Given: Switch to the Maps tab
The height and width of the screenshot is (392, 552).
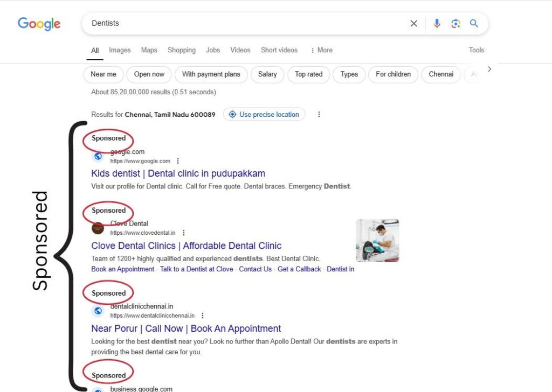Looking at the screenshot, I should [x=149, y=50].
